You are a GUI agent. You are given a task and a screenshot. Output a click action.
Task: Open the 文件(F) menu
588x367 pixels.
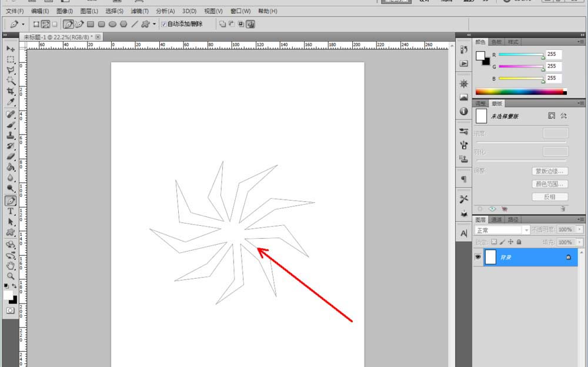pos(15,11)
